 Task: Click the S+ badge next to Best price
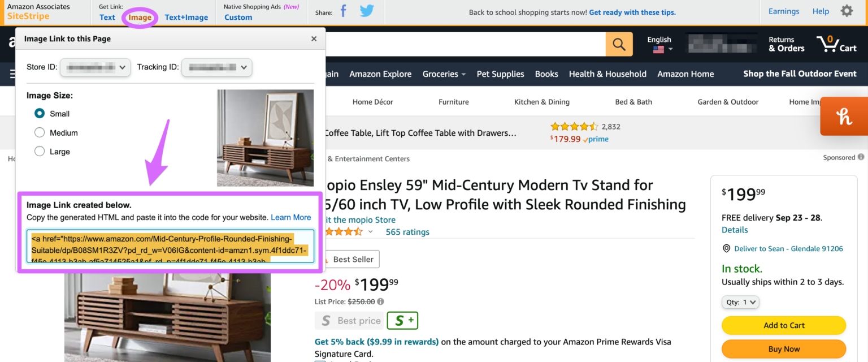point(402,320)
